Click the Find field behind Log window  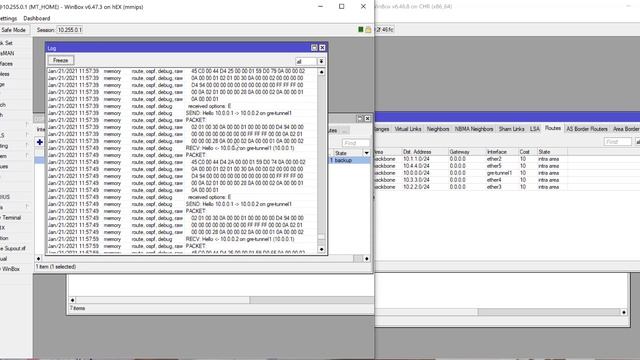click(x=356, y=143)
